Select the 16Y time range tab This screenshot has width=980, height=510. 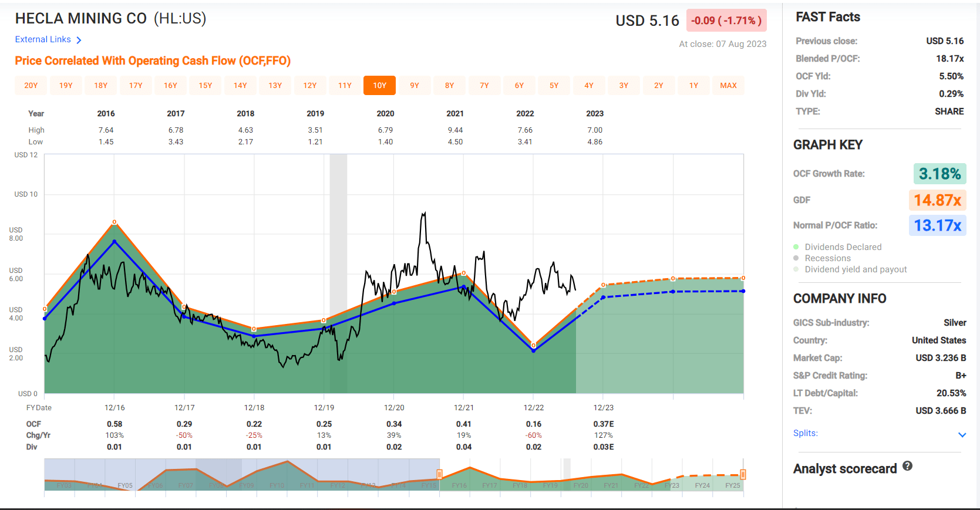[x=170, y=86]
